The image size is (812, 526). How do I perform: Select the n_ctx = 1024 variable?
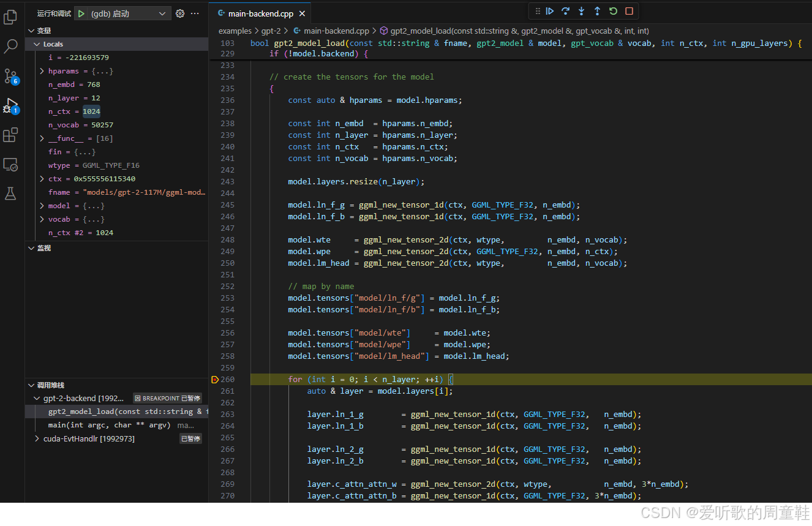116,111
